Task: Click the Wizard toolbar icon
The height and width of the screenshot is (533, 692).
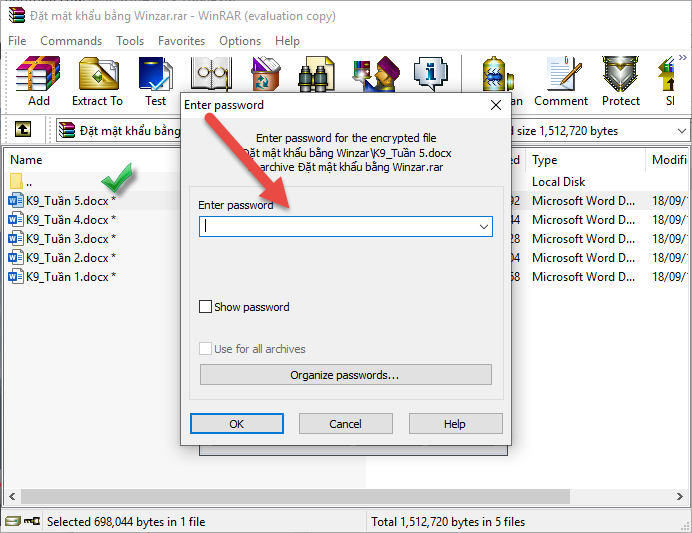Action: pos(376,73)
